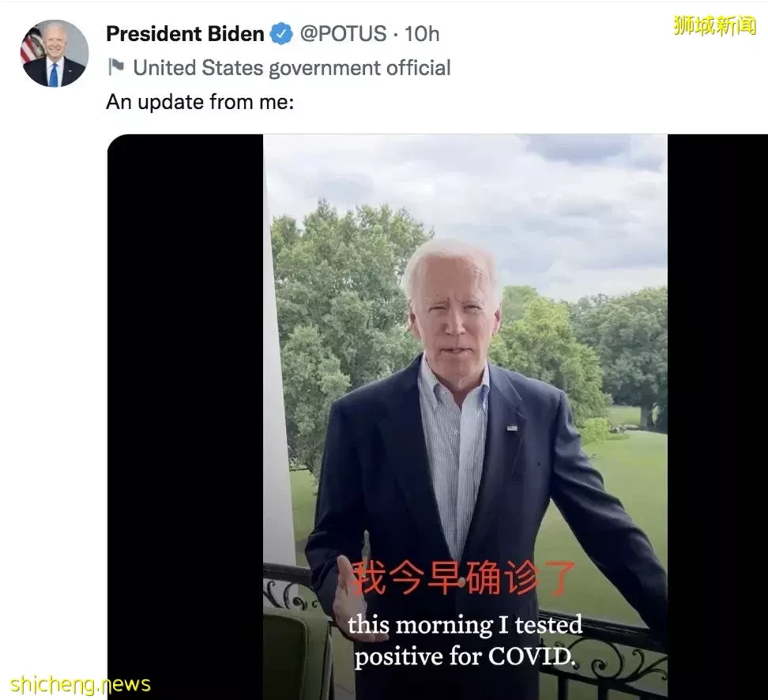Viewport: 768px width, 700px height.
Task: Open the @POTUS handle
Action: [x=343, y=34]
